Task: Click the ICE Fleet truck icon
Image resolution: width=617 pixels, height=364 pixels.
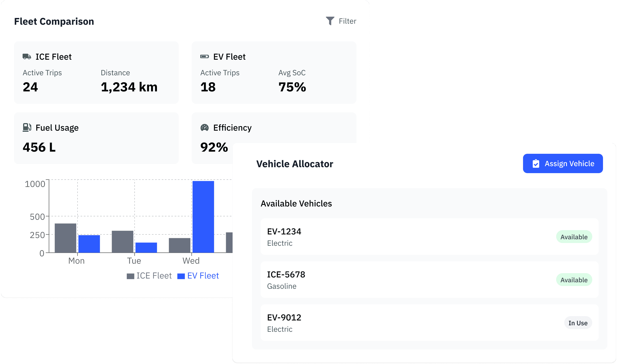Action: (x=27, y=56)
